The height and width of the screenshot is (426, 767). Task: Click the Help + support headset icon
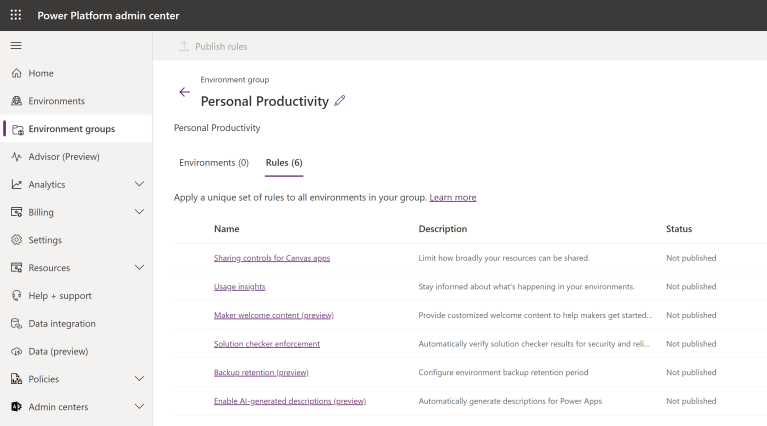coord(17,296)
